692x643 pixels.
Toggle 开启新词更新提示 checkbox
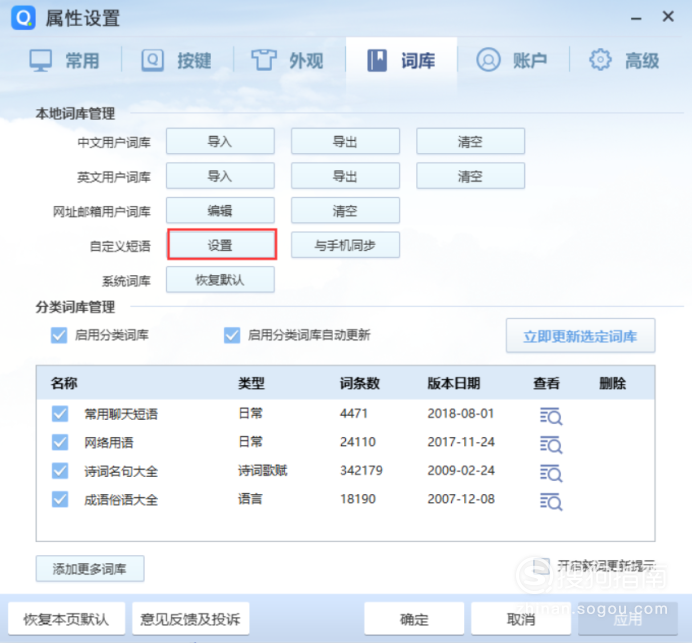542,566
